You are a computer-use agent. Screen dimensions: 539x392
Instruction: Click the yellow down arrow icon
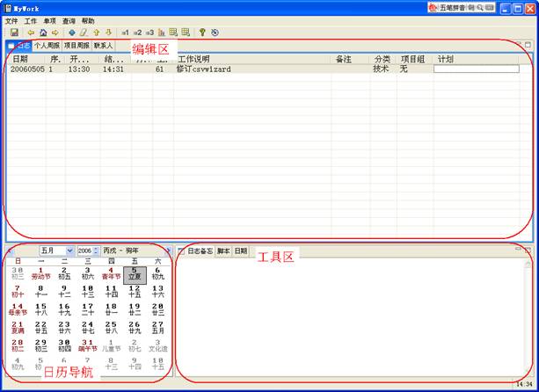108,33
